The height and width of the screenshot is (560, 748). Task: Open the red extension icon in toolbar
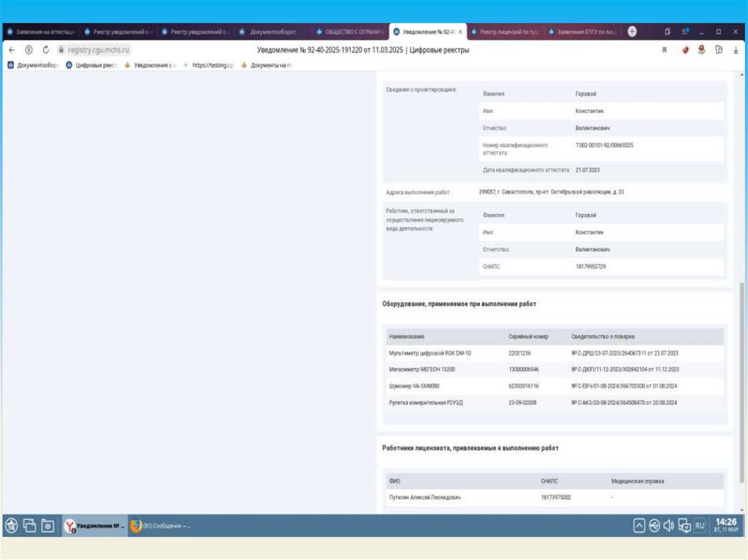[x=685, y=50]
